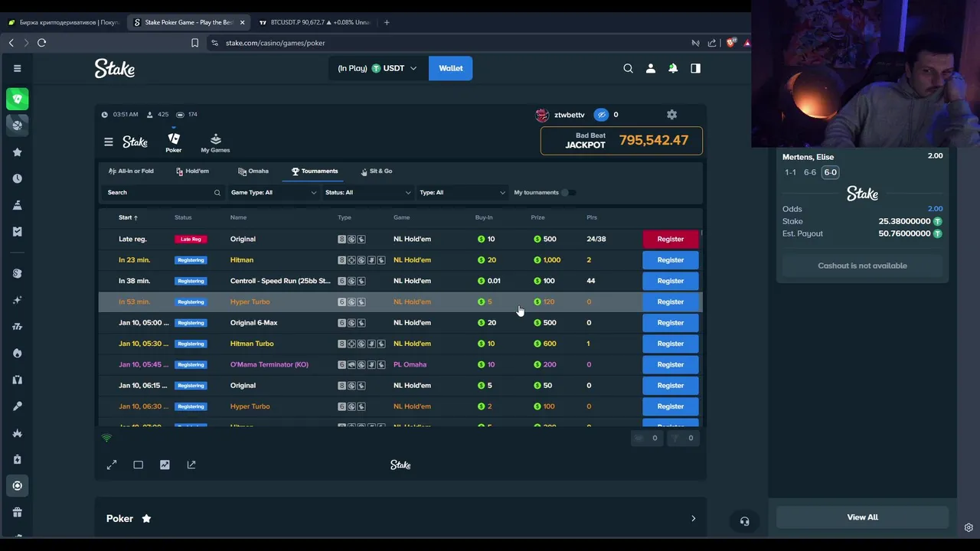This screenshot has height=551, width=980.
Task: Open the poker lobby hamburger menu
Action: [109, 142]
